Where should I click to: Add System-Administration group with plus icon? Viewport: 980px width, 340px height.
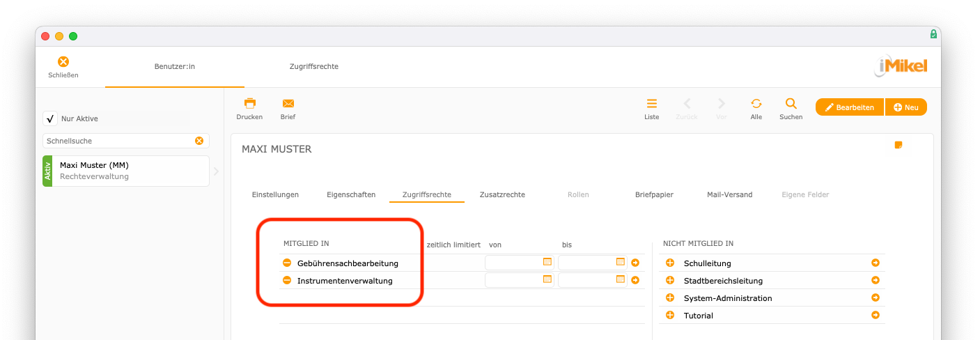[x=670, y=297]
